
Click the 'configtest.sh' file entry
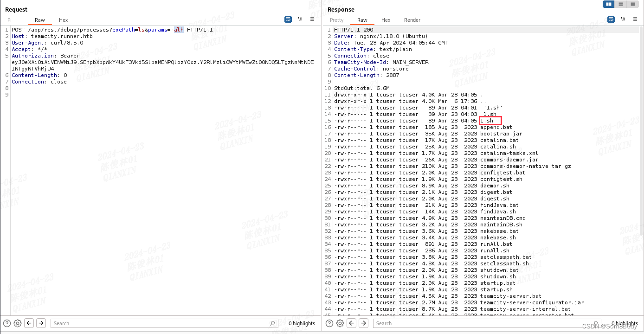pyautogui.click(x=501, y=179)
